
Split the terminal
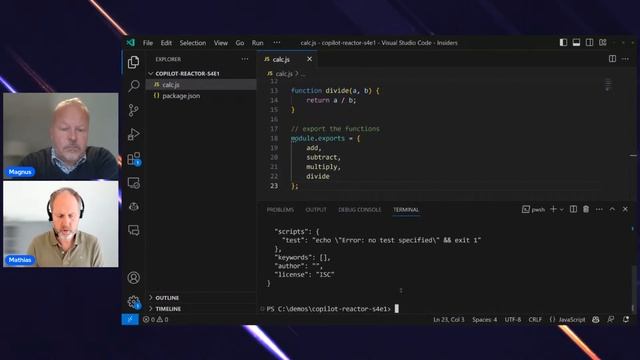point(573,209)
